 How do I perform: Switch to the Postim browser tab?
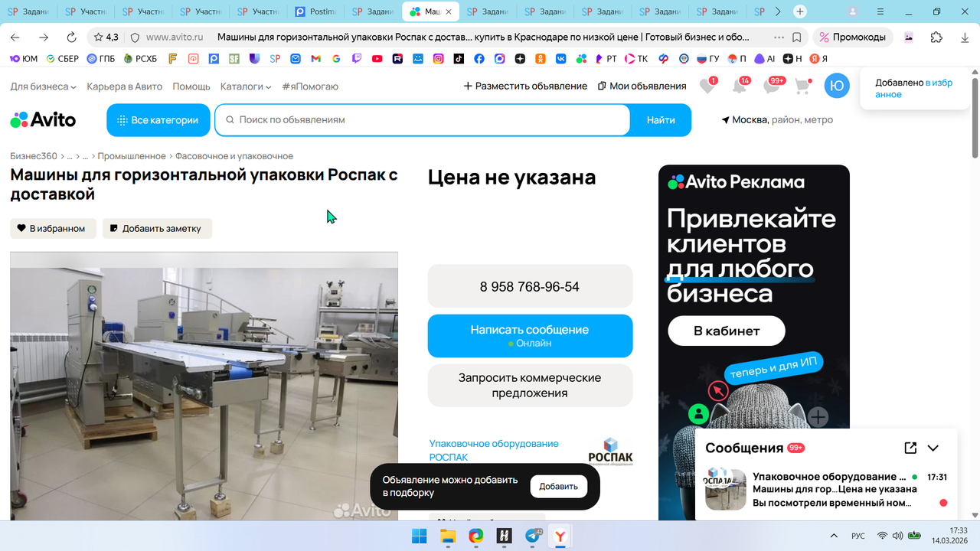316,11
